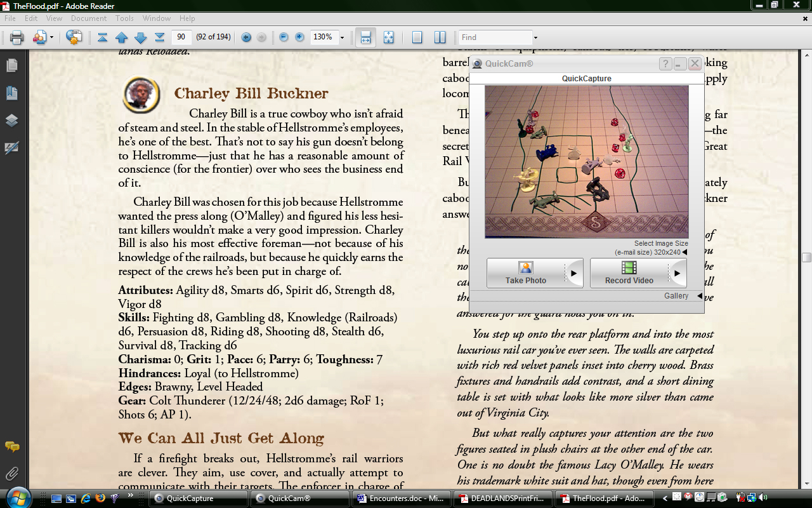Switch to single page display
The width and height of the screenshot is (812, 508).
(417, 37)
